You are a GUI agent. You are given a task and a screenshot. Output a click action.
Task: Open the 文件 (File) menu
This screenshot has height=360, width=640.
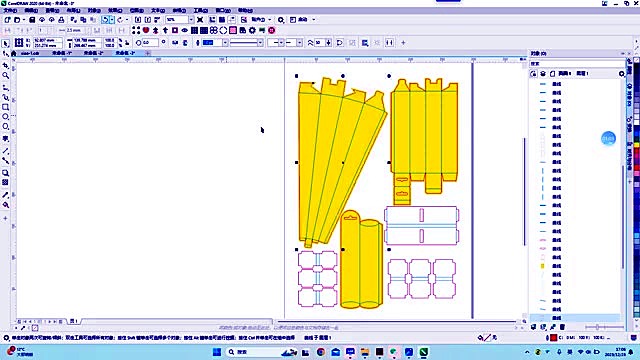click(x=10, y=10)
